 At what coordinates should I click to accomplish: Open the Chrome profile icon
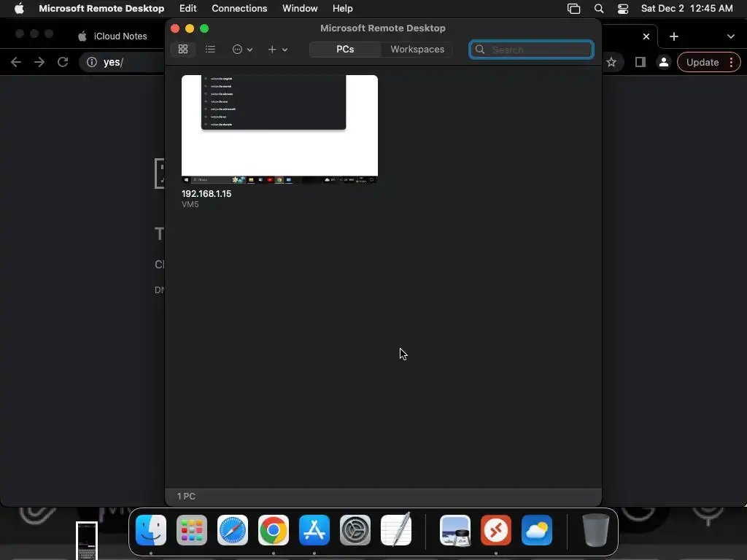point(664,62)
